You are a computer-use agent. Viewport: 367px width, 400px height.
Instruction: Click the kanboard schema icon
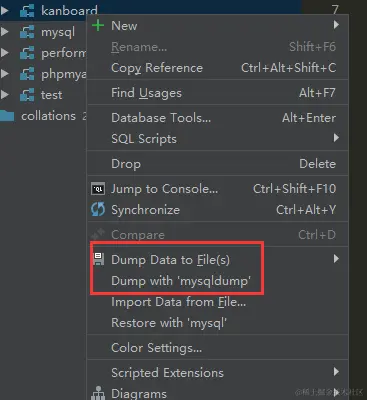click(27, 11)
